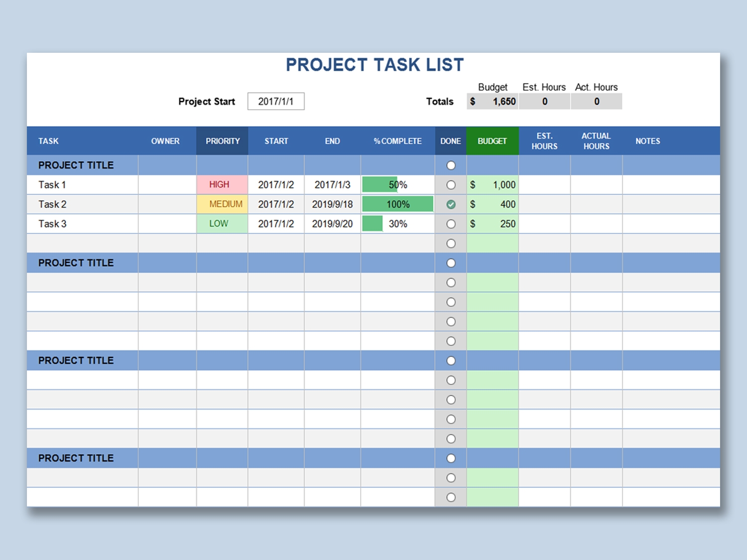Select the MEDIUM priority cell for Task 2
This screenshot has width=747, height=560.
pyautogui.click(x=222, y=204)
